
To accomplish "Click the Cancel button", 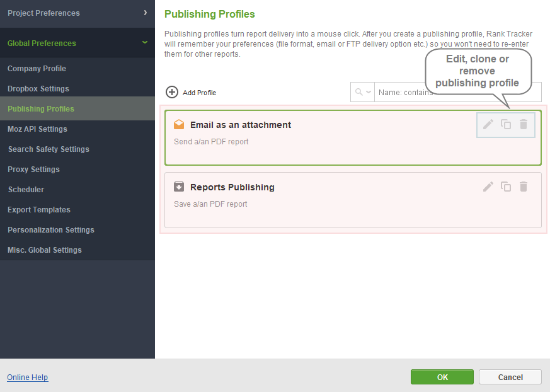I will pos(510,377).
